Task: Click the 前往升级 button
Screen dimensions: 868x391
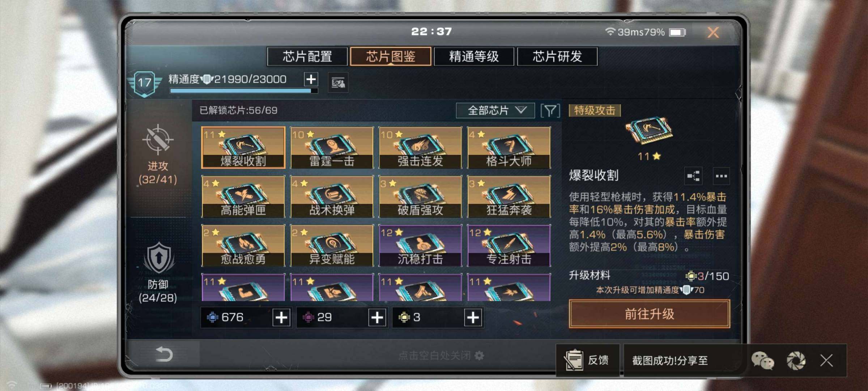Action: 649,314
